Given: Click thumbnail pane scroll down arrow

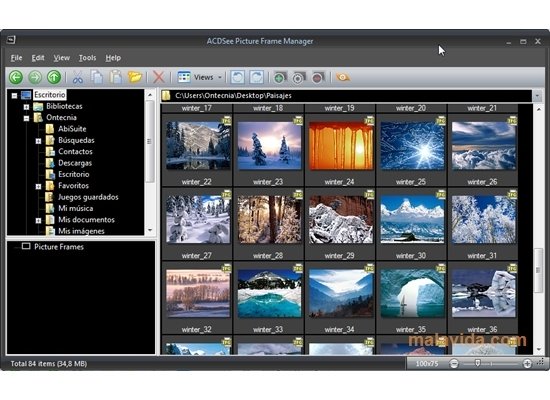Looking at the screenshot, I should 538,349.
